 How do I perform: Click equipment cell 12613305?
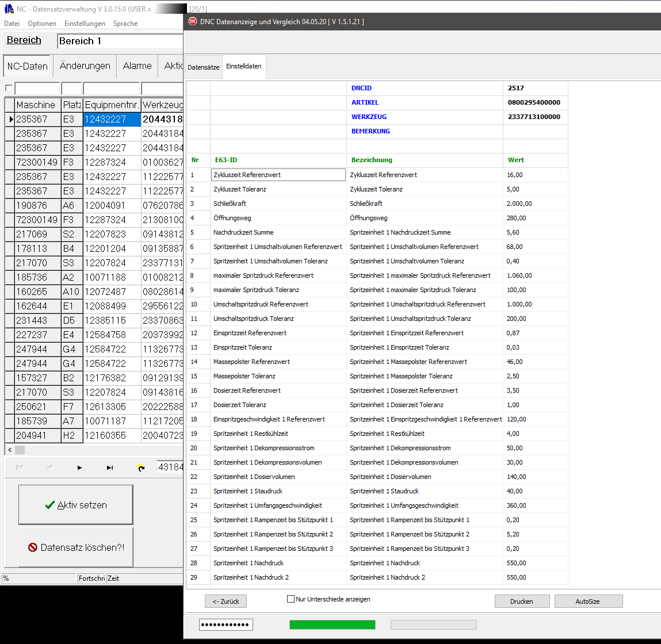tap(112, 407)
